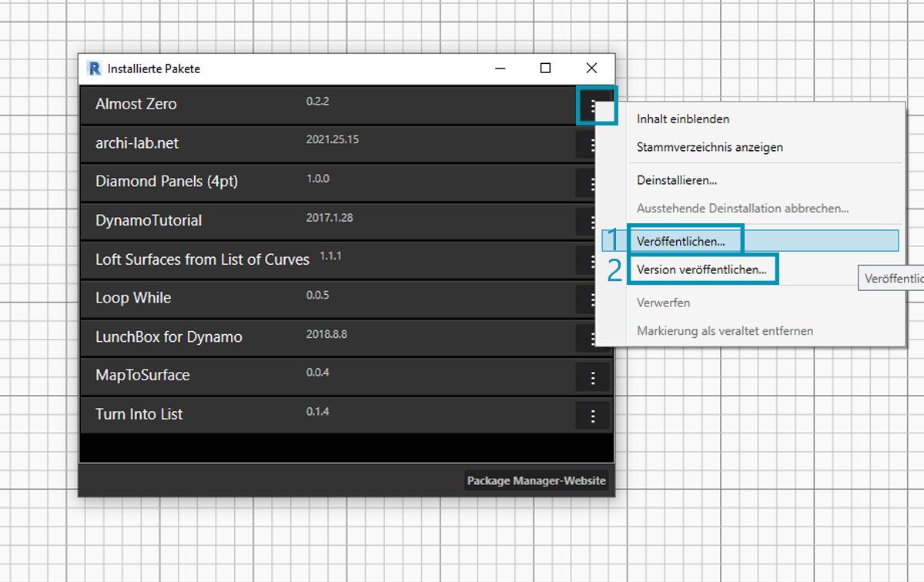Image resolution: width=924 pixels, height=582 pixels.
Task: Click the "DynamoTutorial" package name
Action: click(149, 220)
